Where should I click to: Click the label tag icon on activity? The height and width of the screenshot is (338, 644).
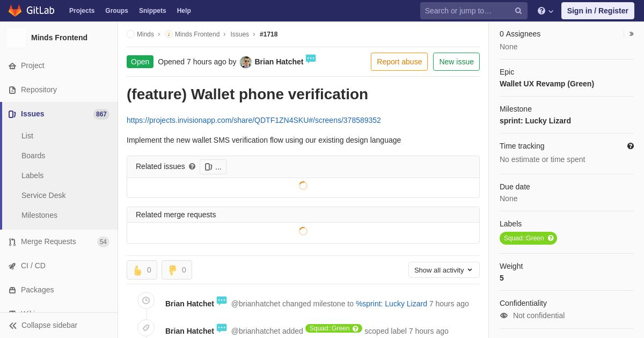click(146, 328)
